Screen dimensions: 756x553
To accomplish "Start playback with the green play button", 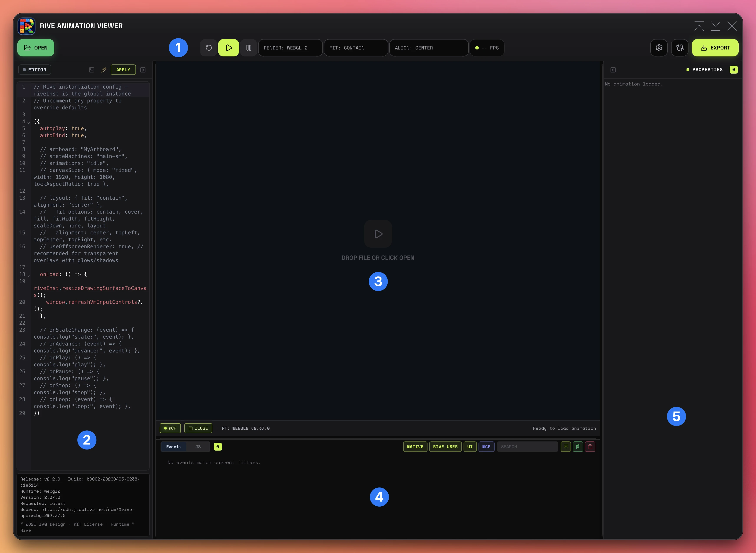I will pyautogui.click(x=229, y=48).
